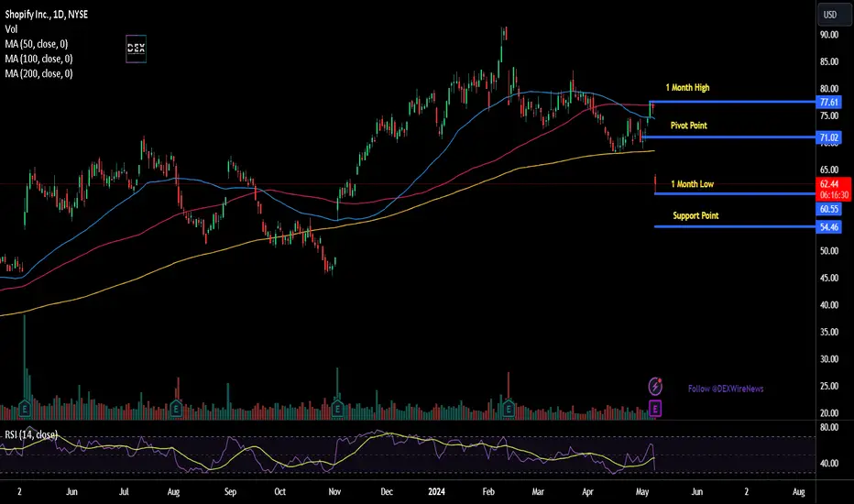Open the USD currency selector
Screen dimensions: 854x504
pyautogui.click(x=834, y=15)
